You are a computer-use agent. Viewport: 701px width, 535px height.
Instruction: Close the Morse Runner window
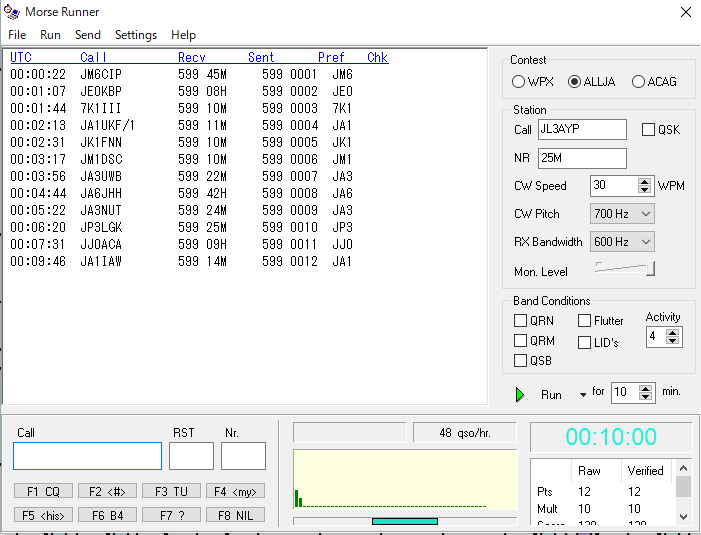[x=686, y=12]
